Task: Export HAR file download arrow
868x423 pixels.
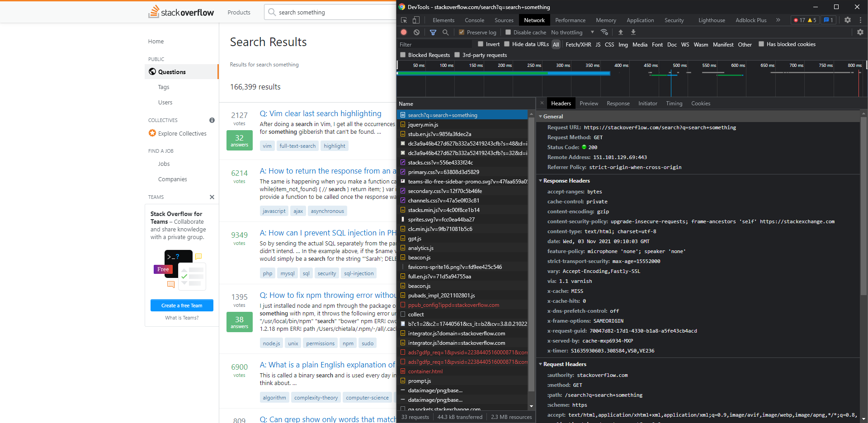Action: pos(633,32)
